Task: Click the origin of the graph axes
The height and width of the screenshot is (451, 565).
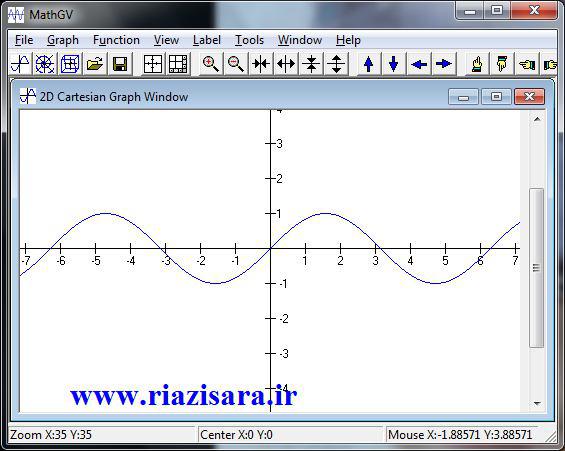Action: (x=271, y=249)
